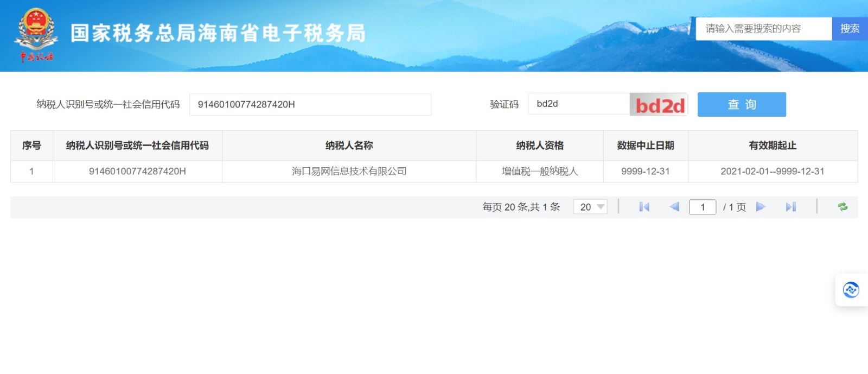Viewport: 868px width, 374px height.
Task: Focus the site search input field
Action: pyautogui.click(x=764, y=29)
